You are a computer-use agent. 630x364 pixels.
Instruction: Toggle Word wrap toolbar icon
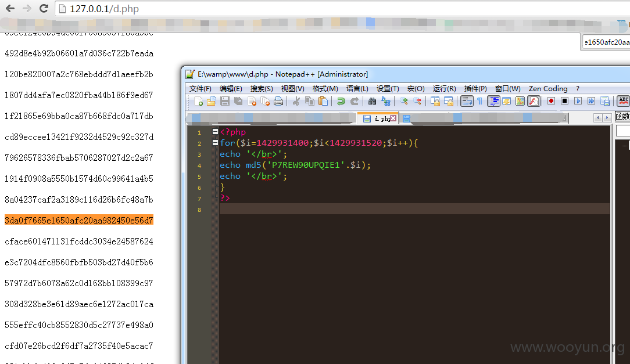pyautogui.click(x=467, y=101)
